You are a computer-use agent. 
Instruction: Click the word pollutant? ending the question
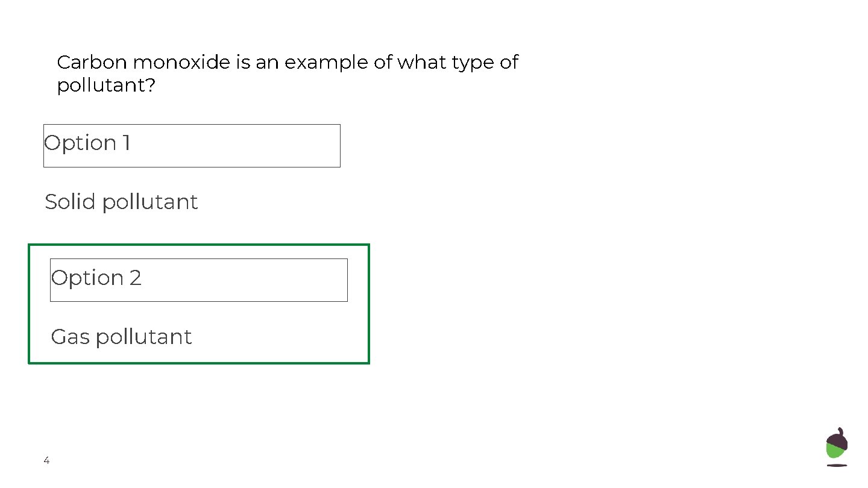click(x=106, y=86)
